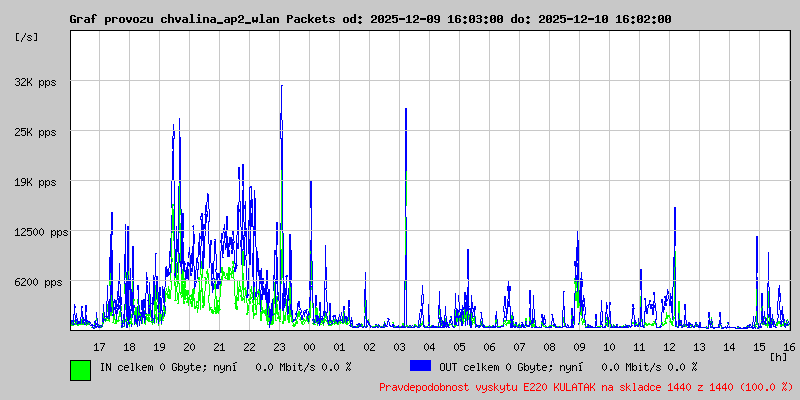Viewport: 800px width, 400px height.
Task: Click the hour label '21' on time axis
Action: pyautogui.click(x=219, y=347)
